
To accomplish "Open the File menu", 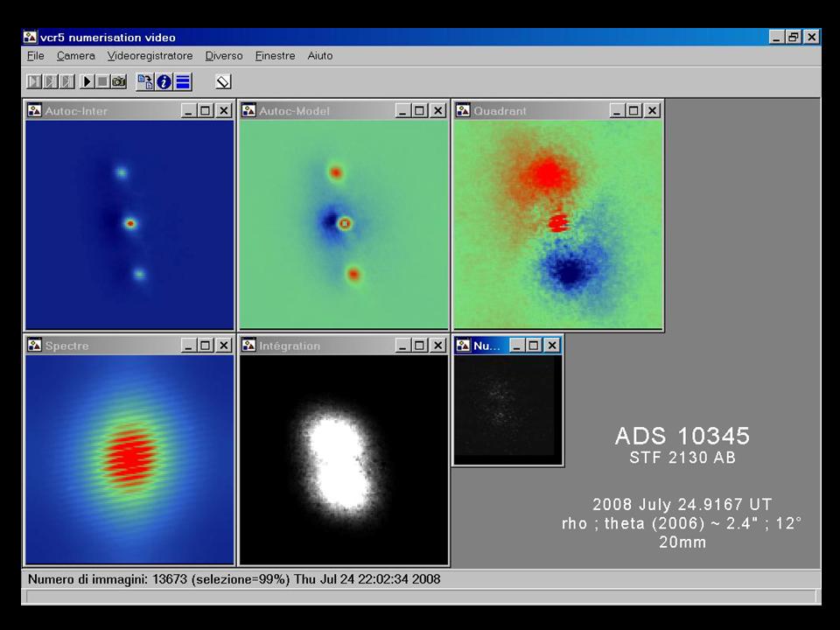I will coord(35,56).
